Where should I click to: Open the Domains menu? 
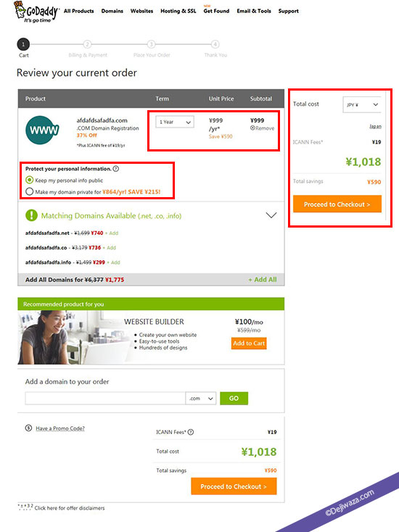click(x=112, y=11)
